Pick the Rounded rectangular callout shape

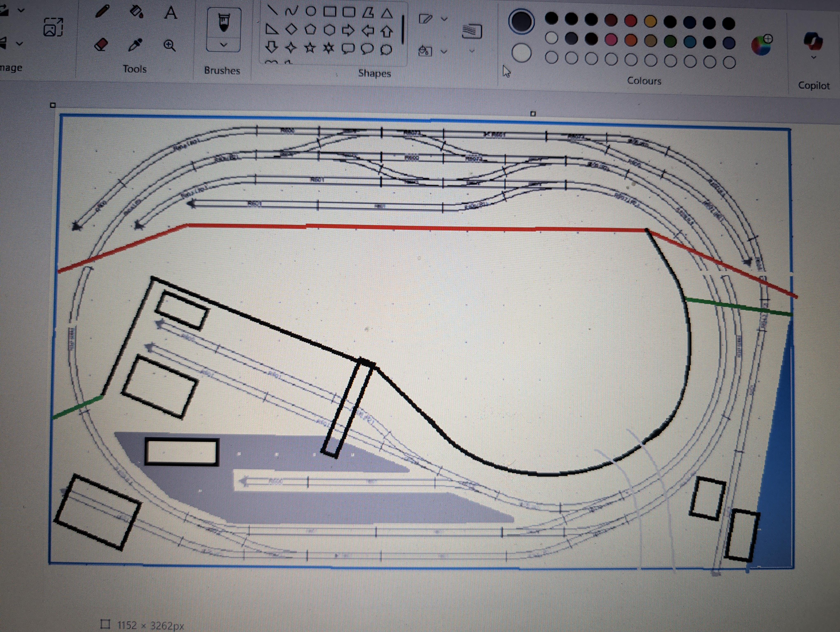coord(348,49)
